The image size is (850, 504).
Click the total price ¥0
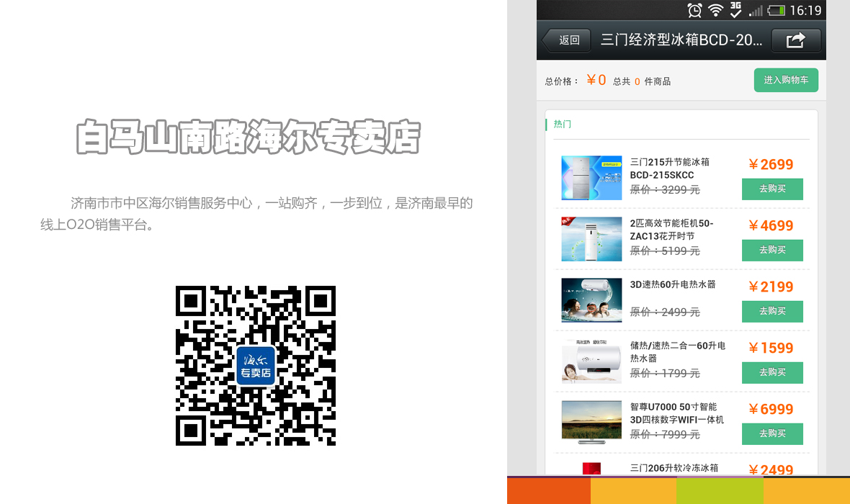[596, 80]
